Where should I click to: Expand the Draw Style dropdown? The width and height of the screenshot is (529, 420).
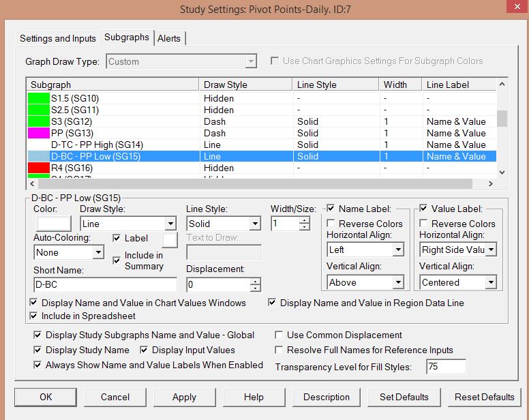(170, 224)
